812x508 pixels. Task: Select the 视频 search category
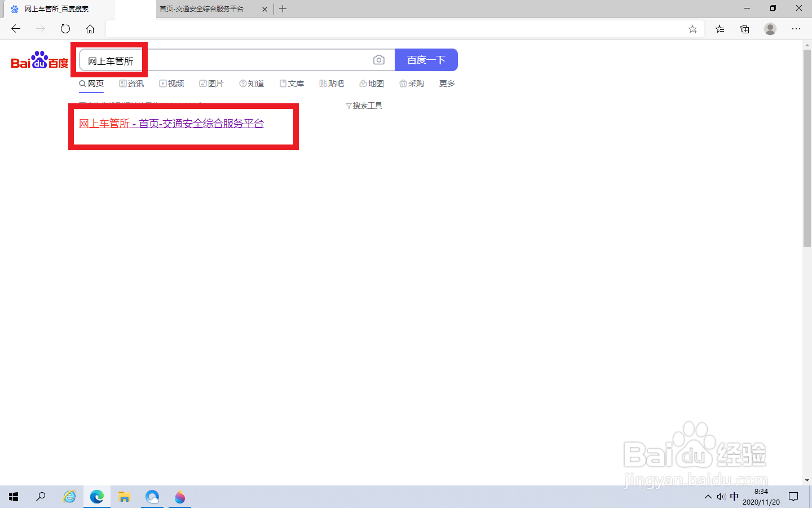click(x=171, y=84)
